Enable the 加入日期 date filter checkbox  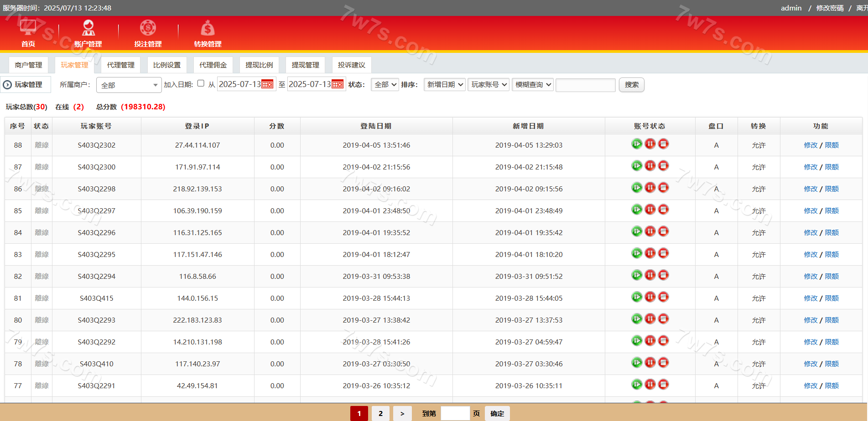(201, 83)
